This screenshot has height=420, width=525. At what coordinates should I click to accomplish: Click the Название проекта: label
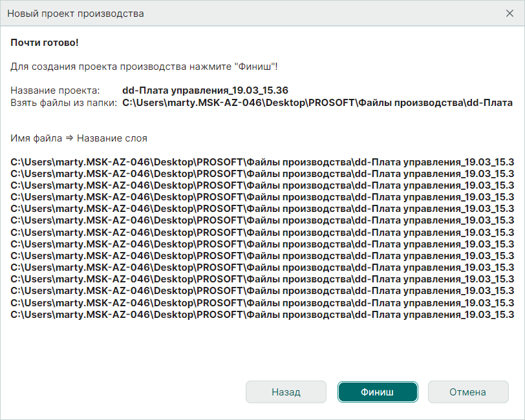pos(55,90)
